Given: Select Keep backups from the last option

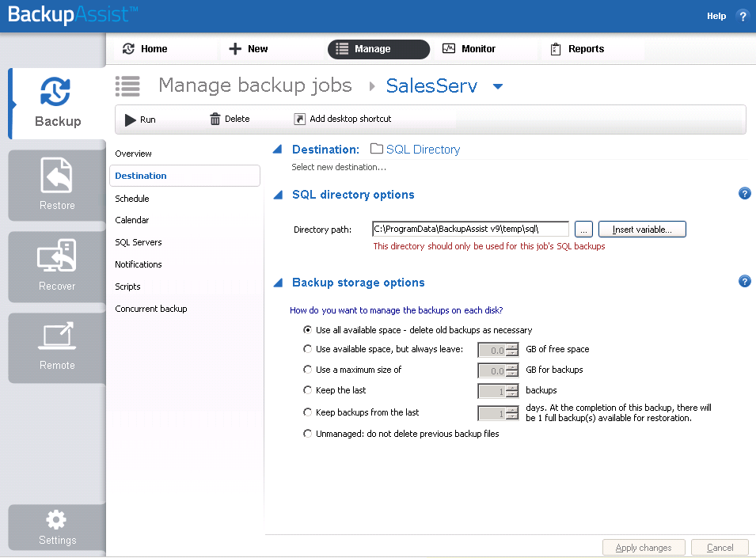Looking at the screenshot, I should (x=307, y=412).
